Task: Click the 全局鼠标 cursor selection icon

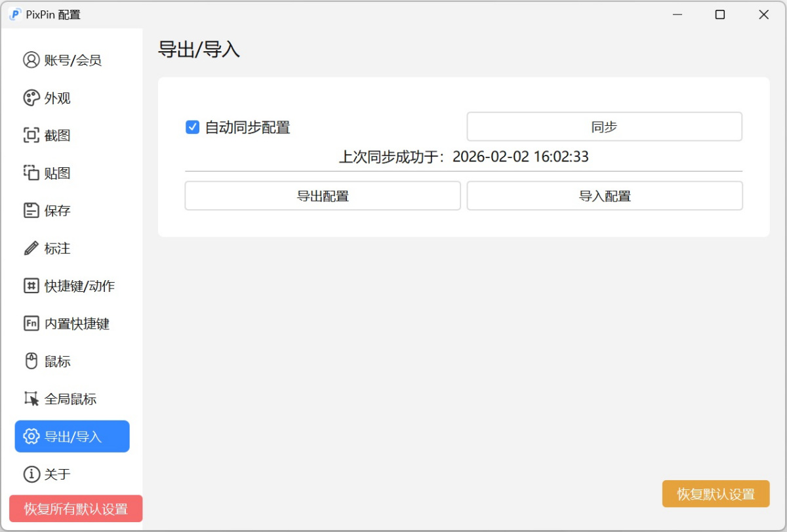Action: 31,399
